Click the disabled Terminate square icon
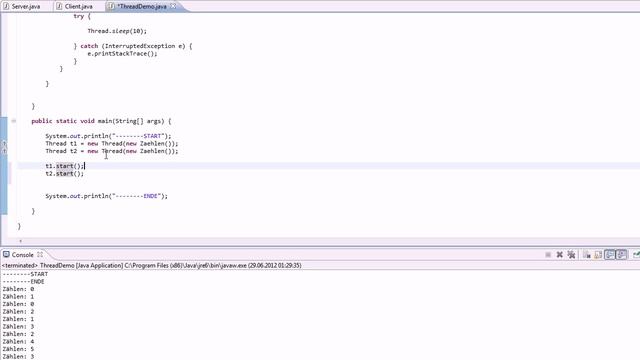The image size is (640, 360). coord(548,255)
